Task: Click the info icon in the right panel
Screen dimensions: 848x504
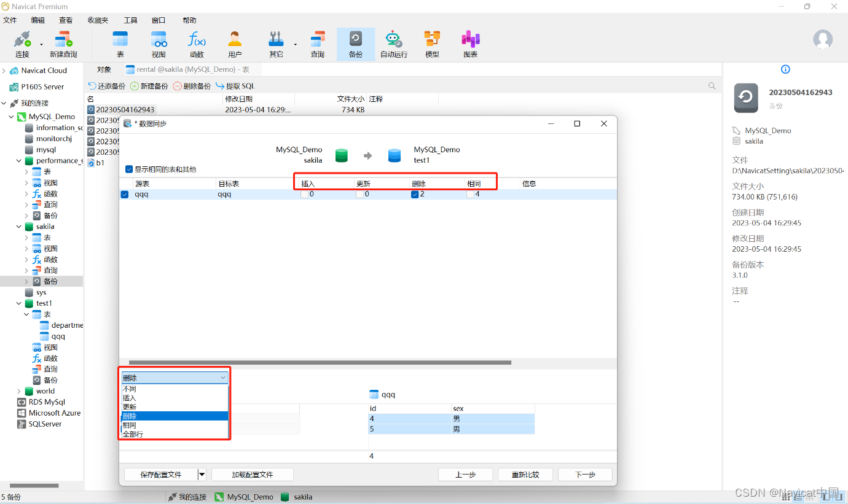Action: 785,69
